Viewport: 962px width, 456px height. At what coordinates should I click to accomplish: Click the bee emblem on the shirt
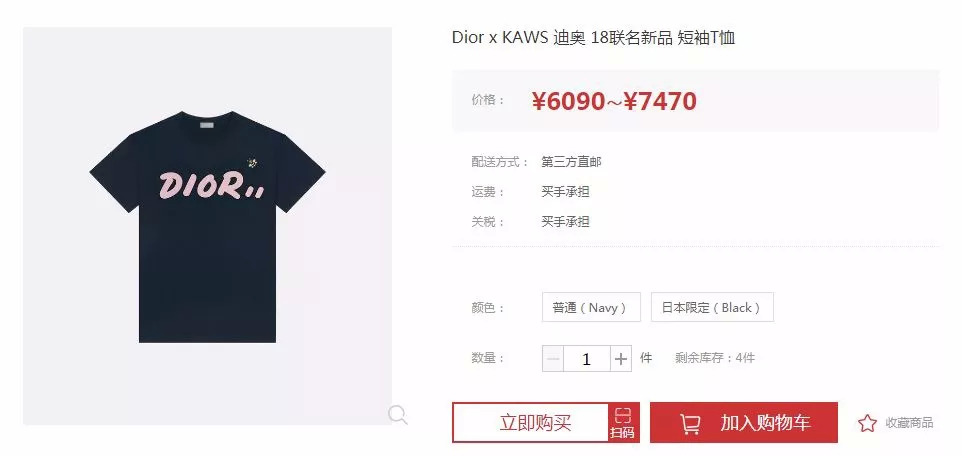252,163
